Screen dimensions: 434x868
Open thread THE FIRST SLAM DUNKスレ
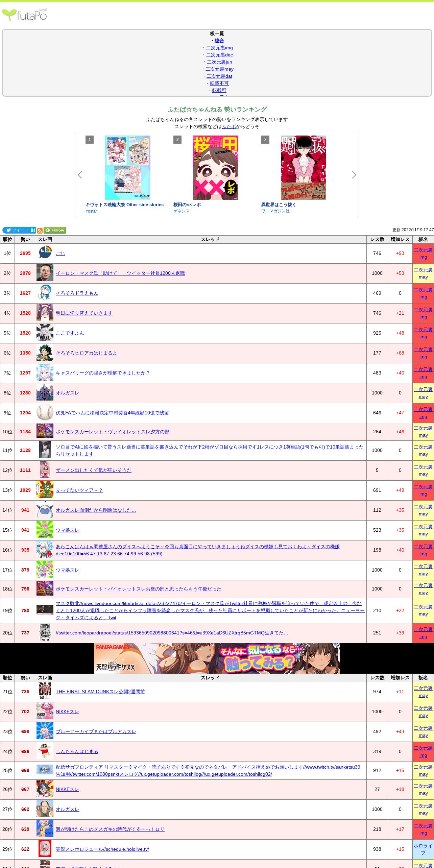pyautogui.click(x=100, y=692)
